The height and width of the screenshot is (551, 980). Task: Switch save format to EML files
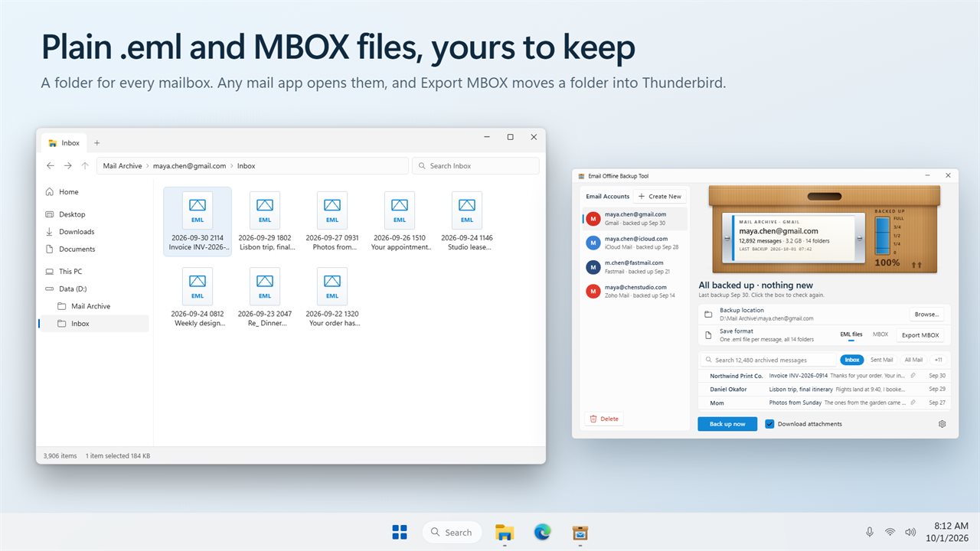(x=851, y=334)
